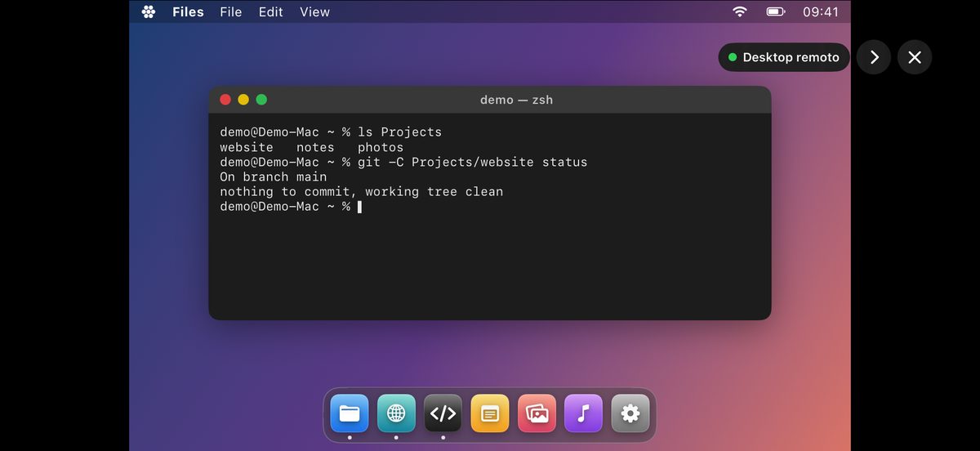
Task: Open the code editor icon in the dock
Action: pyautogui.click(x=443, y=413)
